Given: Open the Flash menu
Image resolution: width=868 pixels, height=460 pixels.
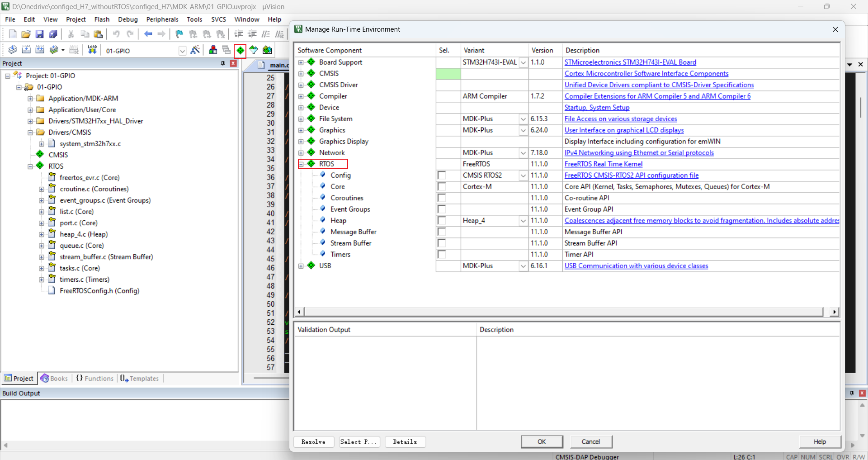Looking at the screenshot, I should [x=102, y=19].
